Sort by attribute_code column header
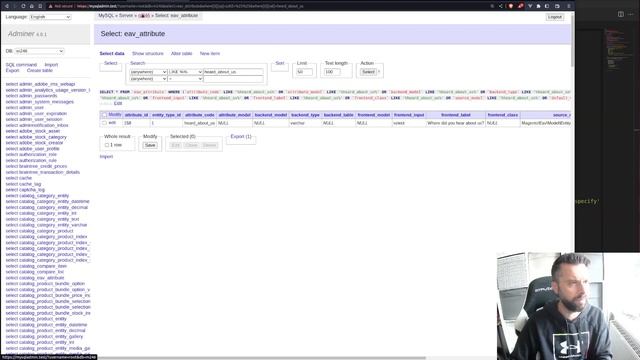Screen dimensions: 640x360 click(200, 115)
